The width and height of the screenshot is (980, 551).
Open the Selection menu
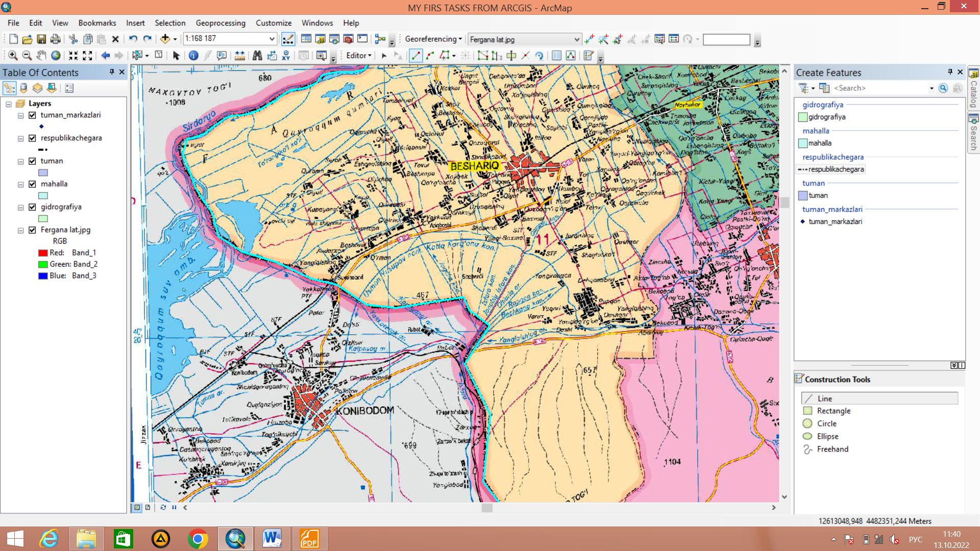(170, 23)
